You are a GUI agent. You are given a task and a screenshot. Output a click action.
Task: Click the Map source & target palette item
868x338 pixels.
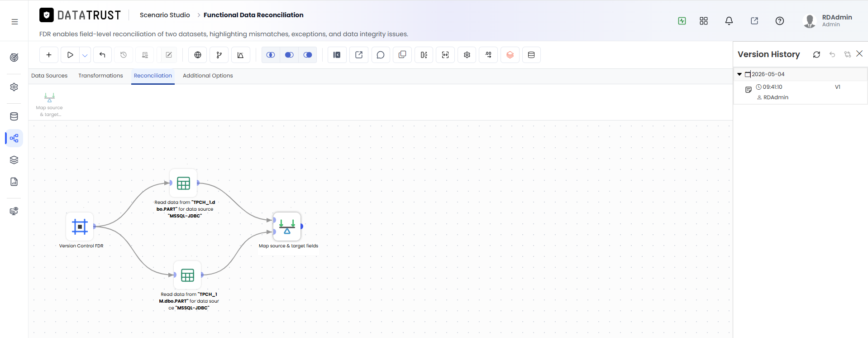pos(49,104)
